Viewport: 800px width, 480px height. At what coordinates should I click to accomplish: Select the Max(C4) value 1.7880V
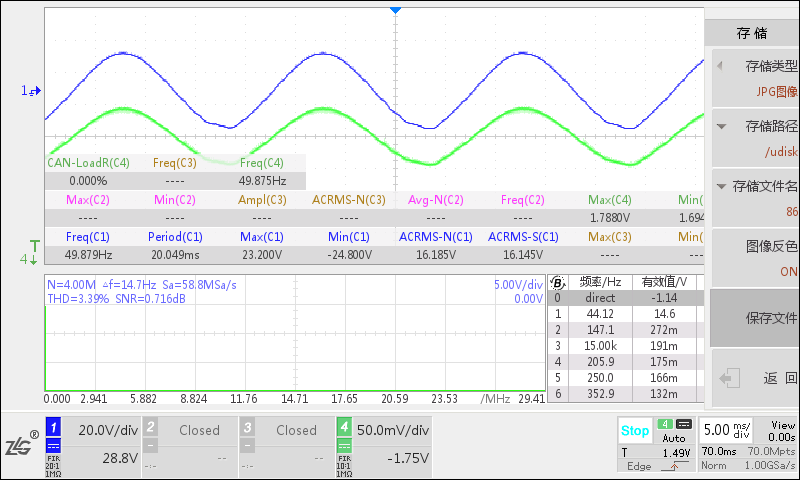tap(610, 218)
